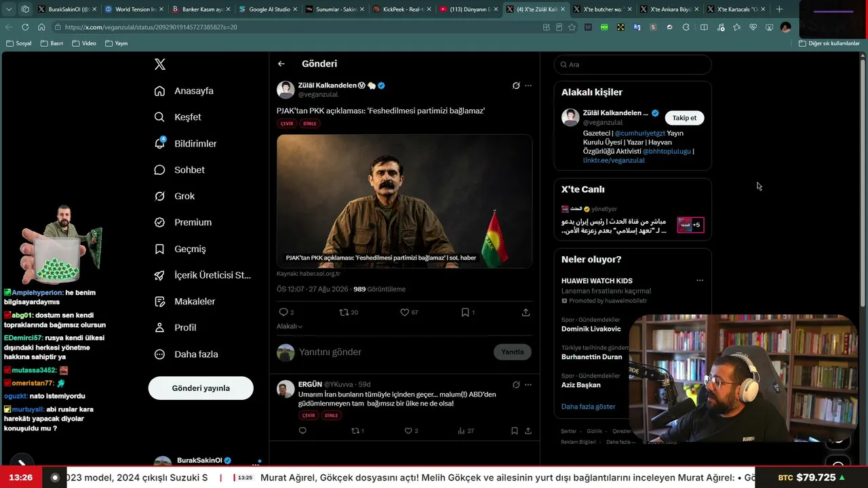This screenshot has height=488, width=868.
Task: Like ERGÜN's reply
Action: tap(408, 430)
